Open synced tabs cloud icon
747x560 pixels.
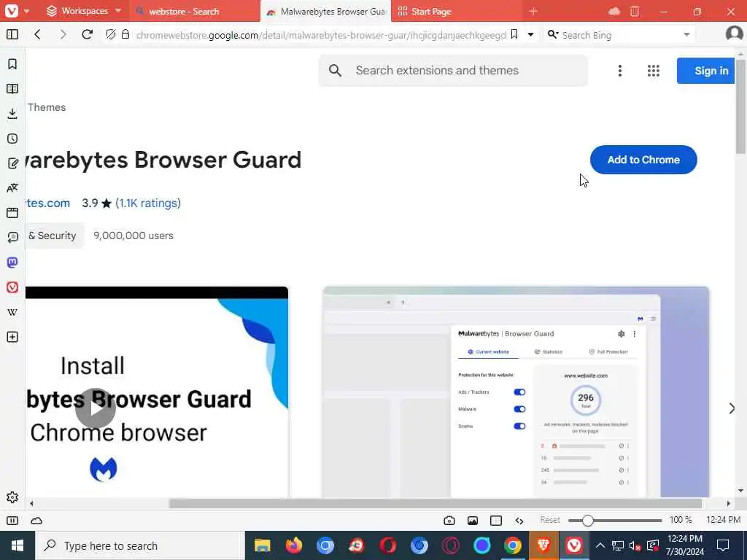point(614,11)
